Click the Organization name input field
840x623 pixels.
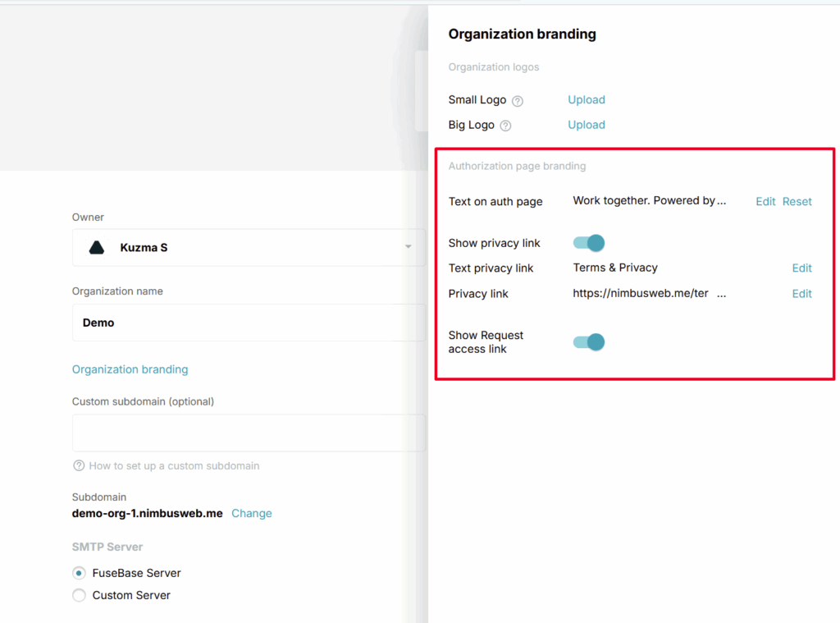coord(246,323)
